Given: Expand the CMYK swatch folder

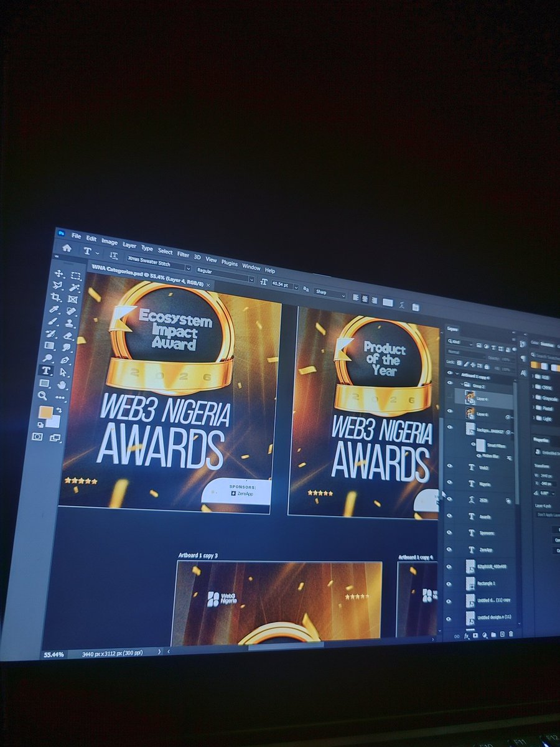Looking at the screenshot, I should coord(533,387).
